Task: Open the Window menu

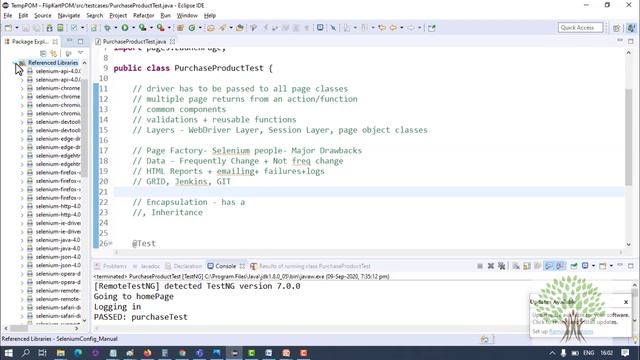Action: coord(187,16)
